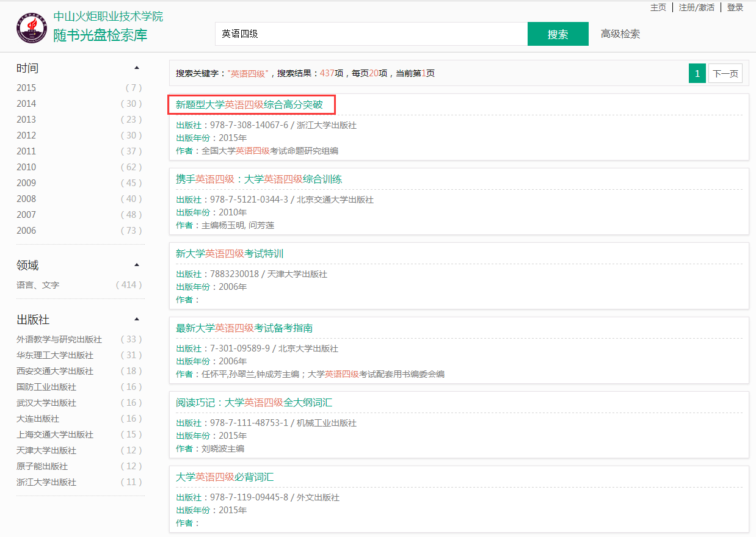Filter results by year 2010

click(x=26, y=167)
